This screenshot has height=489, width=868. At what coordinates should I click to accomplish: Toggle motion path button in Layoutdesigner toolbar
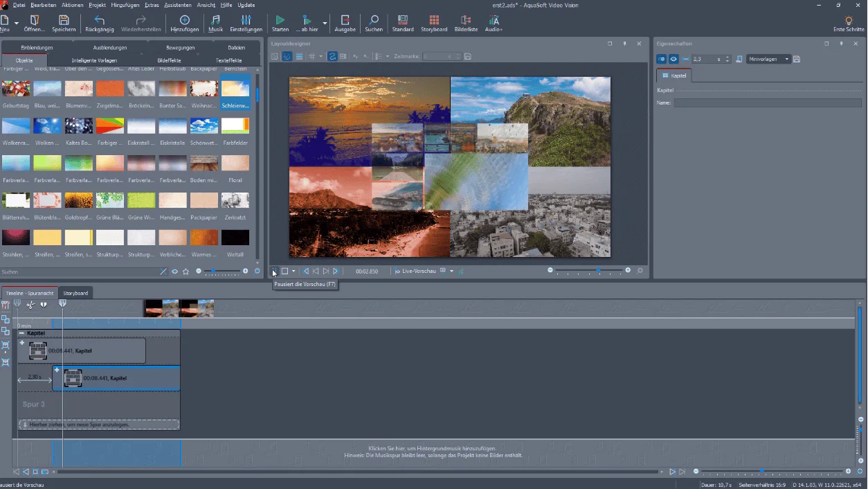[x=287, y=56]
